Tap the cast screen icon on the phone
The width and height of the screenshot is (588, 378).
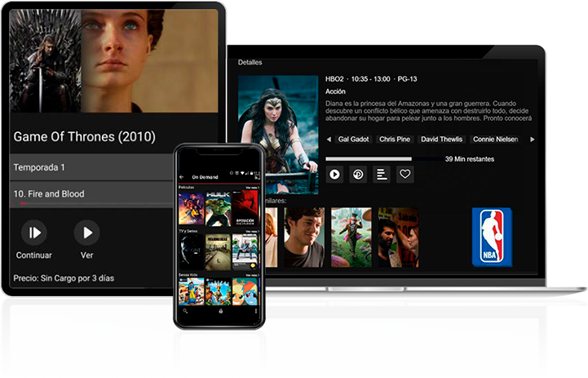(x=257, y=177)
